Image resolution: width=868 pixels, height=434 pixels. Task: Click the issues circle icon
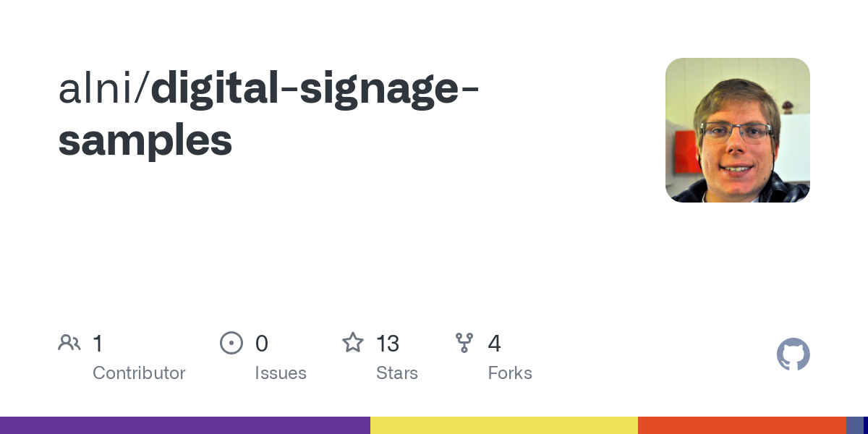pos(231,343)
